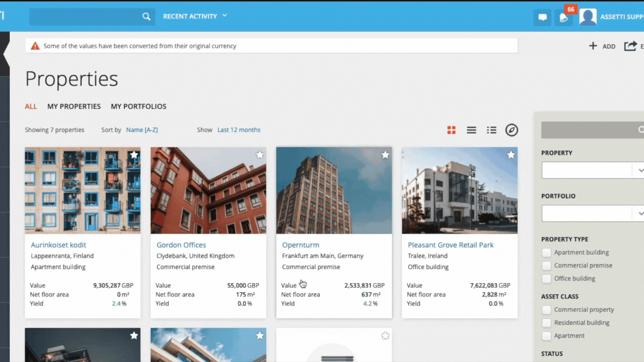The image size is (644, 362).
Task: Switch to compact list view
Action: tap(471, 130)
